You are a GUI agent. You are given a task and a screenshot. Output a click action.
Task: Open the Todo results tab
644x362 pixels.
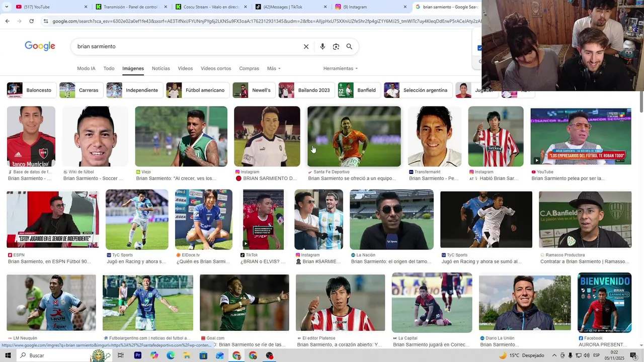click(109, 68)
